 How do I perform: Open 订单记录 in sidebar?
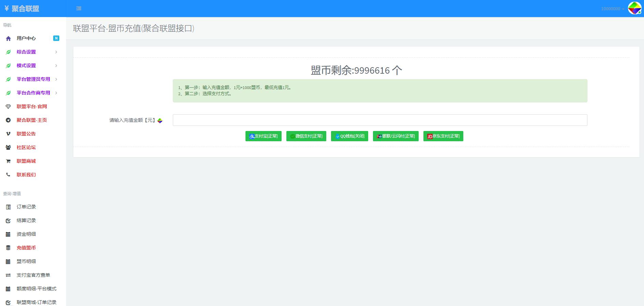tap(26, 207)
